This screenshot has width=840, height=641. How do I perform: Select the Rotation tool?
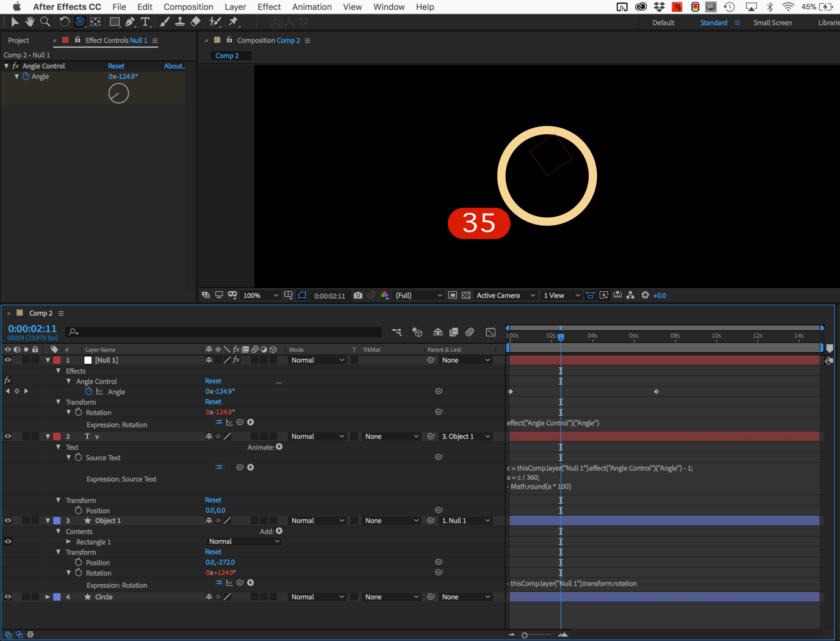(65, 21)
